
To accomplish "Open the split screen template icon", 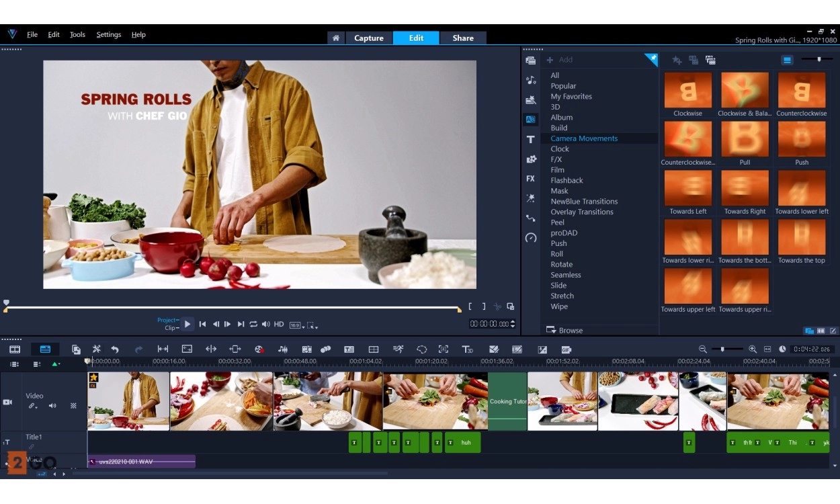I will pyautogui.click(x=374, y=349).
